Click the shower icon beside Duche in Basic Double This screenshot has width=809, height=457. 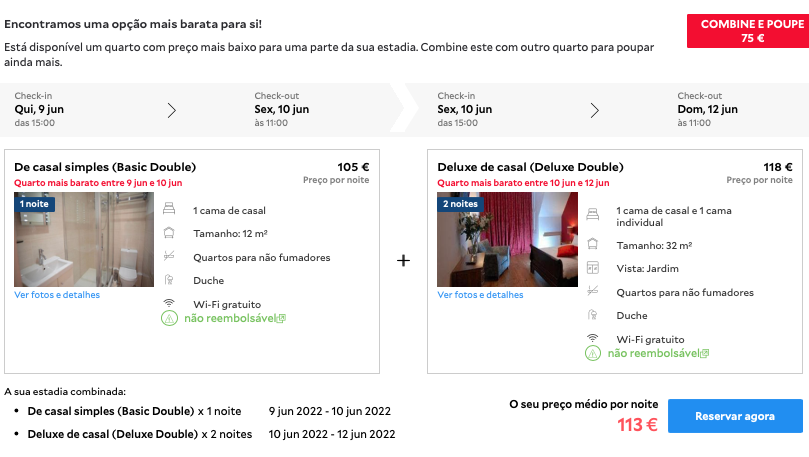pos(169,280)
